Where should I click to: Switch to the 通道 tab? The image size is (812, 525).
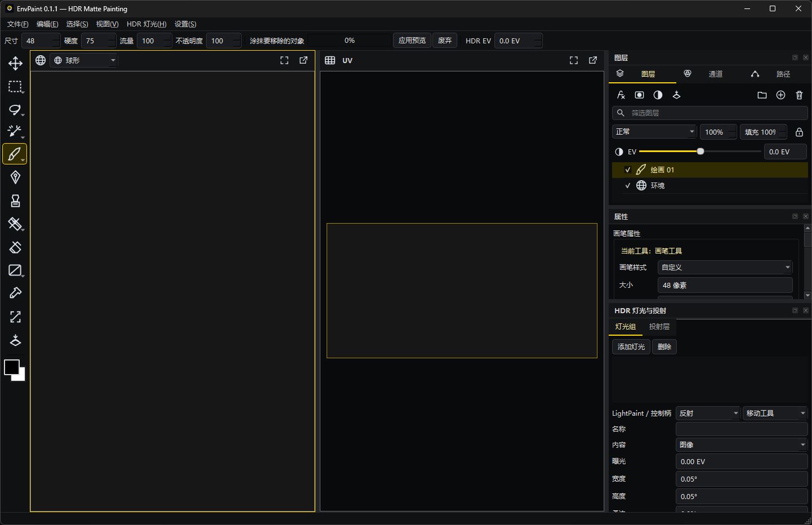coord(710,74)
